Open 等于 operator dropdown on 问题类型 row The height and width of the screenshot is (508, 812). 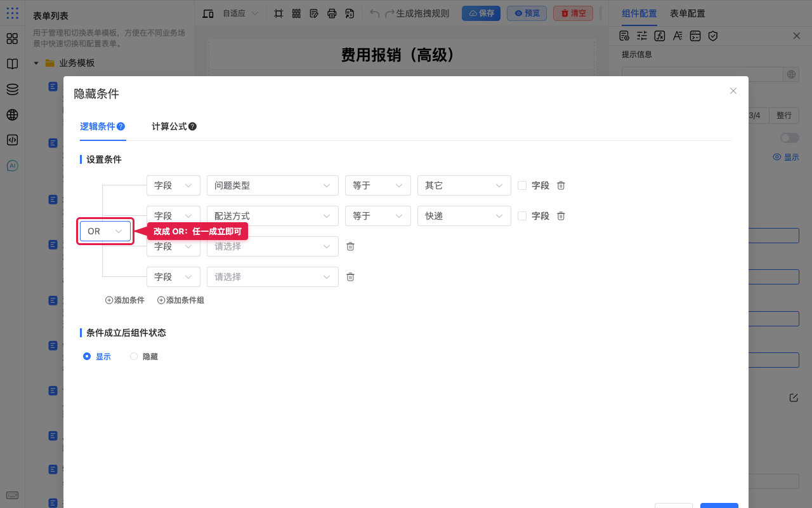coord(378,185)
